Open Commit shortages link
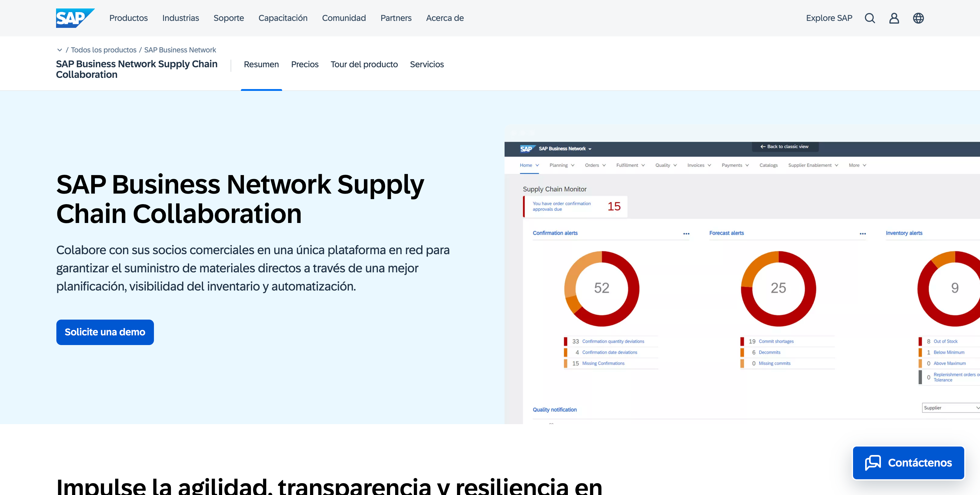This screenshot has width=980, height=495. (776, 341)
